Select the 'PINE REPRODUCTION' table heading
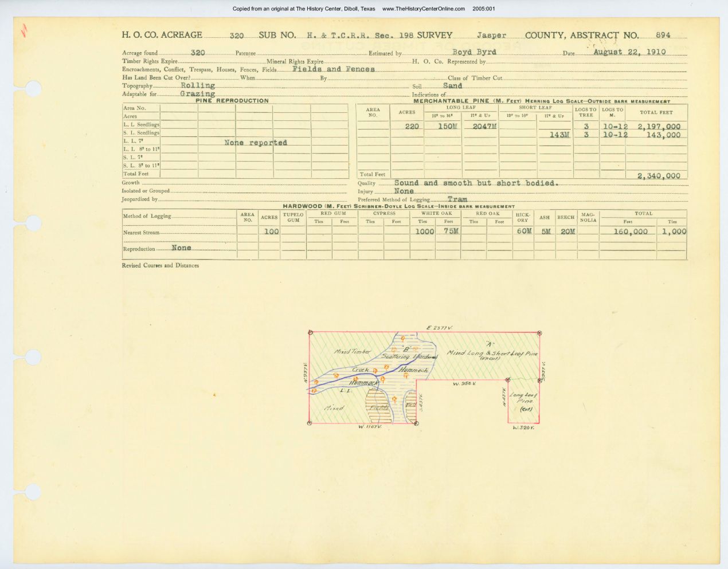 pyautogui.click(x=232, y=101)
